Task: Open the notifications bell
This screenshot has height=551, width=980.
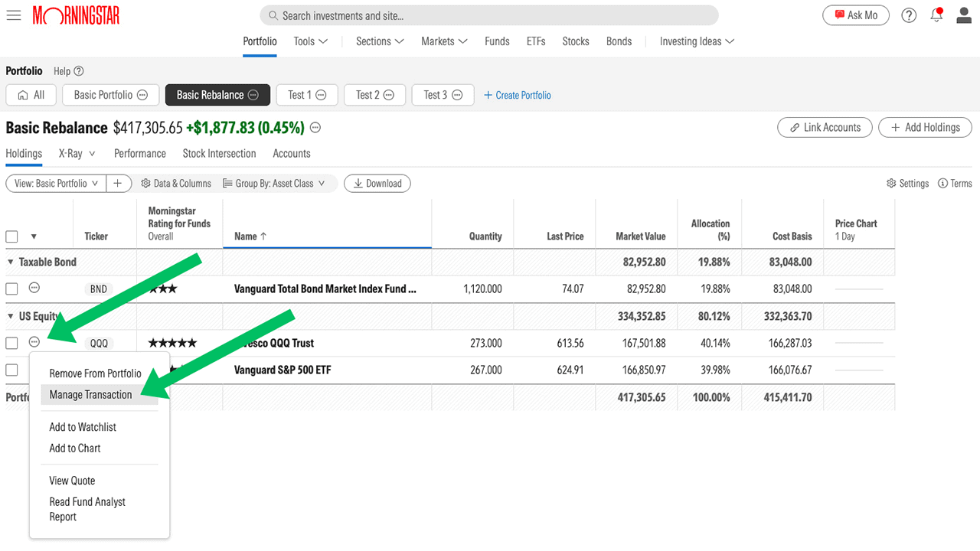Action: pyautogui.click(x=936, y=15)
